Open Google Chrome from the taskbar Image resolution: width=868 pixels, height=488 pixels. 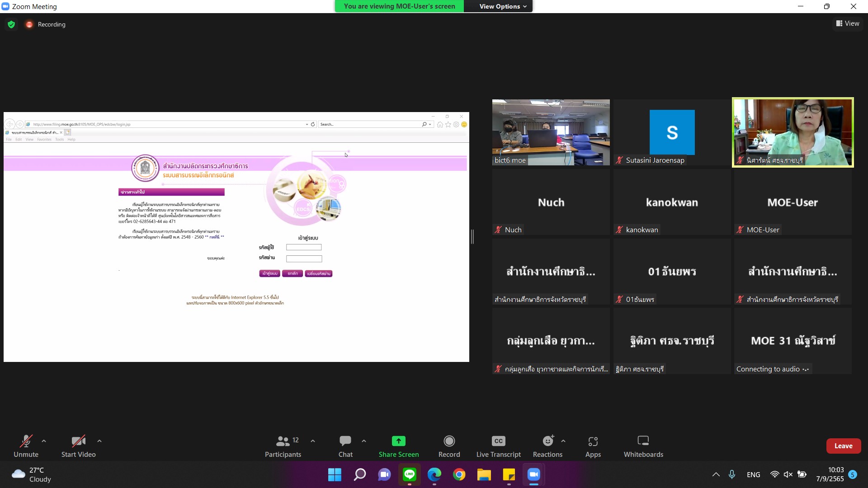[459, 474]
